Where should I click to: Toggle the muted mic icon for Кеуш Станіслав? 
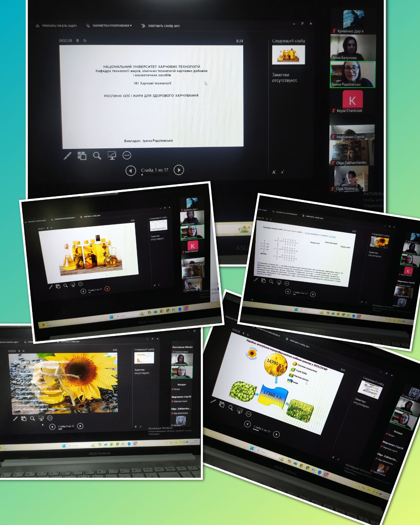[334, 111]
